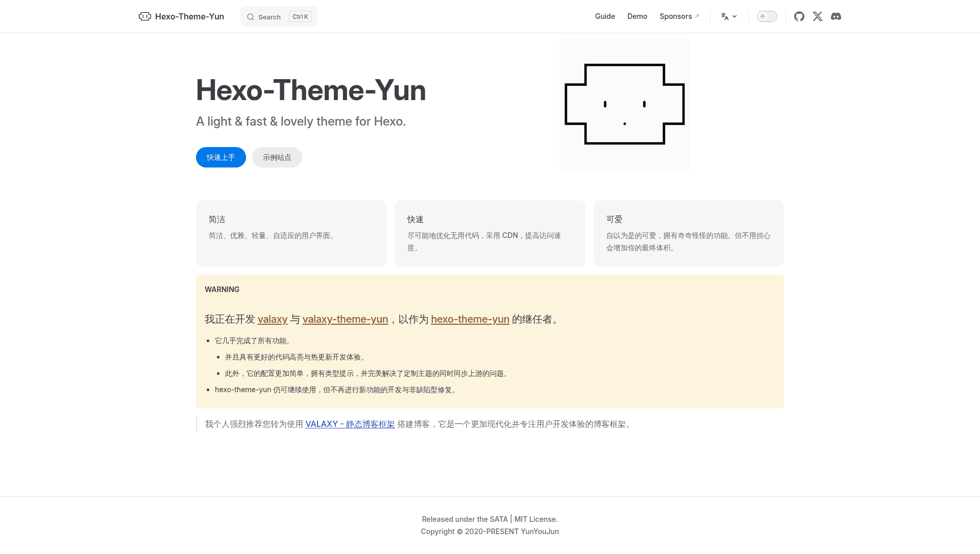Click the Ctrl K shortcut badge
This screenshot has width=980, height=554.
click(300, 16)
